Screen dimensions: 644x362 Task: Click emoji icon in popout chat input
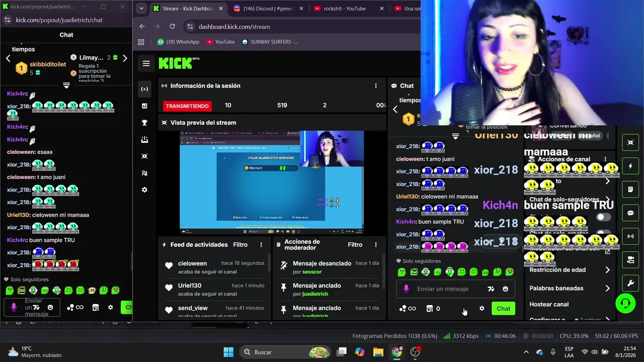50,307
